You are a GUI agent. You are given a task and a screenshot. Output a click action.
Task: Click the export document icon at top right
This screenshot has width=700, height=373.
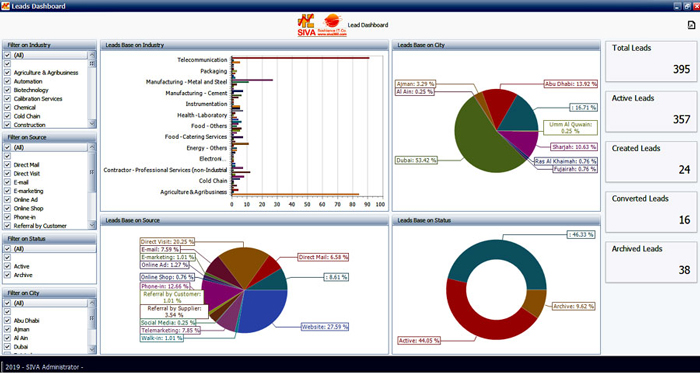[x=692, y=25]
